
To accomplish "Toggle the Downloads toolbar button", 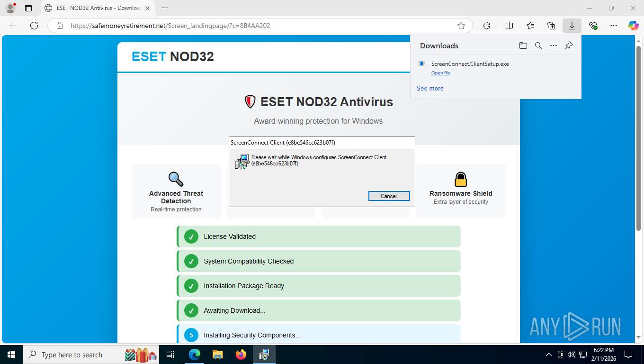I will point(572,26).
